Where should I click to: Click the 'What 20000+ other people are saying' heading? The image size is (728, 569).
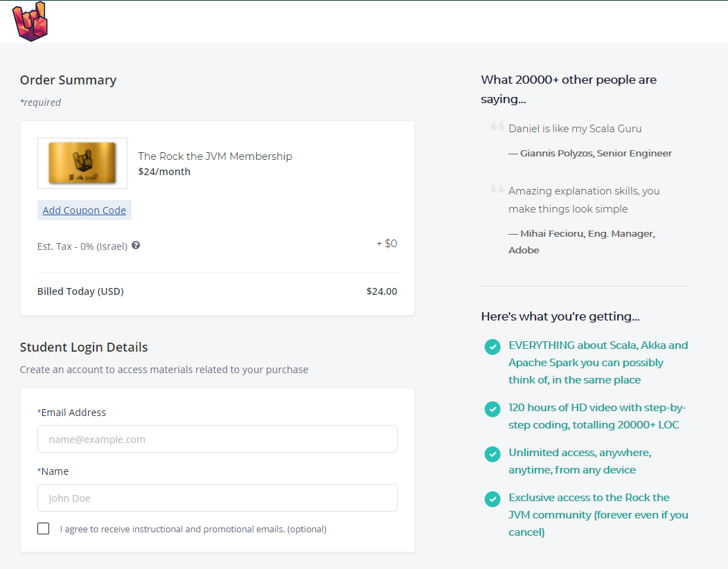click(x=569, y=89)
